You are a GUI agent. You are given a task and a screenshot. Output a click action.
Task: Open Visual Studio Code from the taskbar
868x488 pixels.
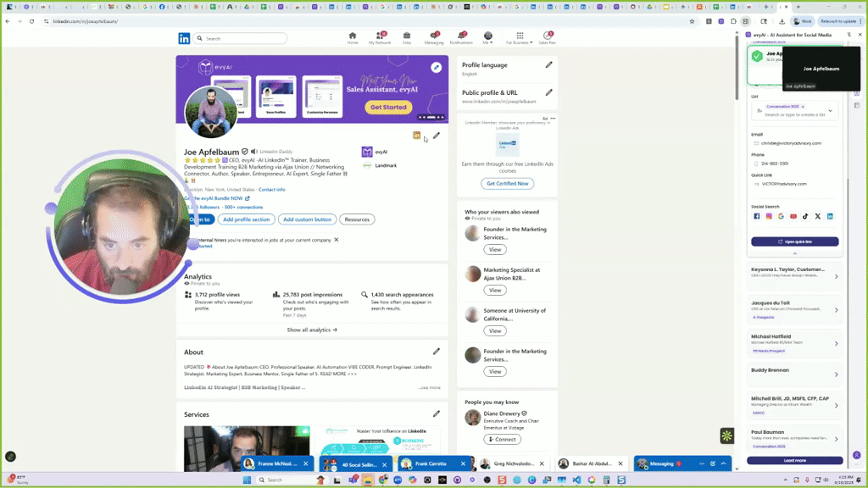[576, 480]
